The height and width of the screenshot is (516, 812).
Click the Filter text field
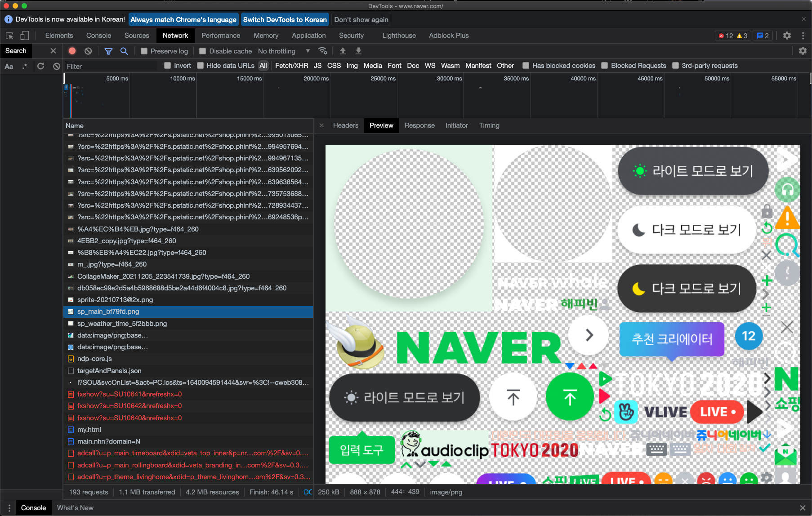tap(111, 66)
